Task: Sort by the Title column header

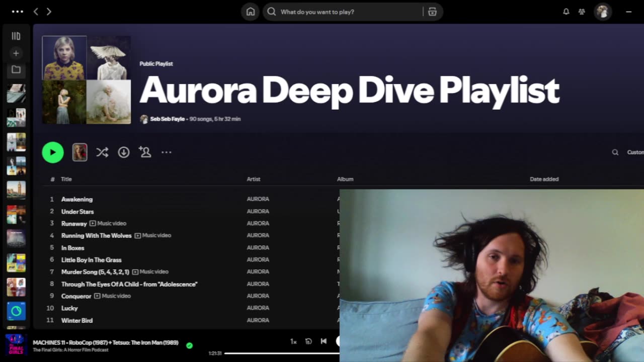Action: pos(66,179)
